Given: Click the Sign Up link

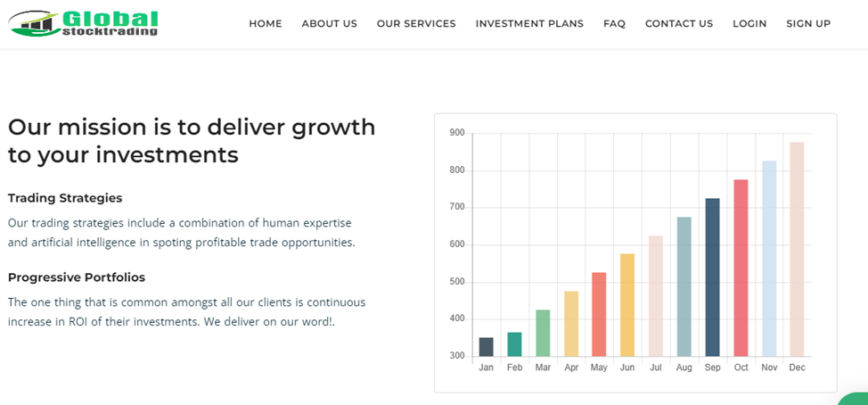Looking at the screenshot, I should (808, 24).
